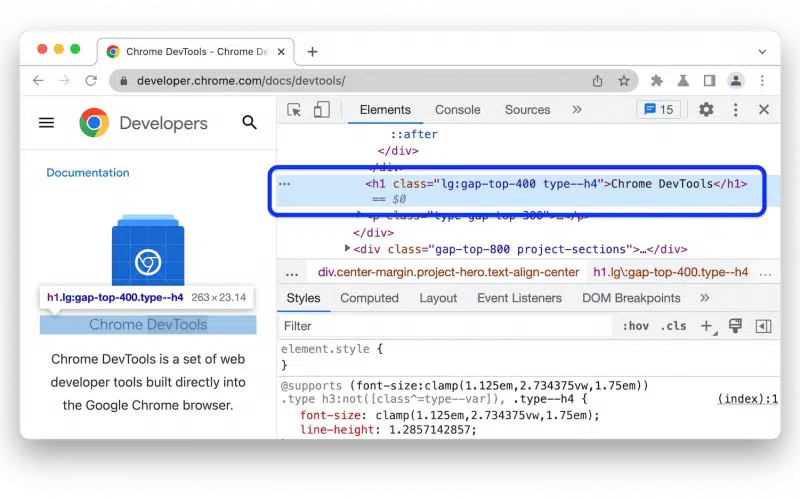The width and height of the screenshot is (800, 500).
Task: Open DevTools settings gear
Action: click(706, 110)
